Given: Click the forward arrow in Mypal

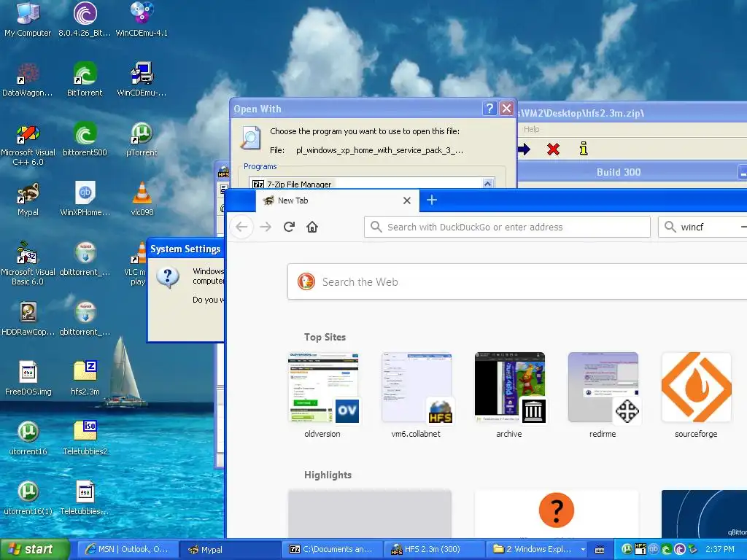Looking at the screenshot, I should pyautogui.click(x=266, y=227).
